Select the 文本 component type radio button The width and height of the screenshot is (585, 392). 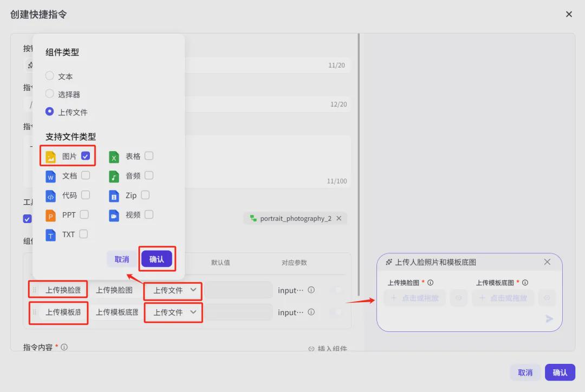[49, 76]
